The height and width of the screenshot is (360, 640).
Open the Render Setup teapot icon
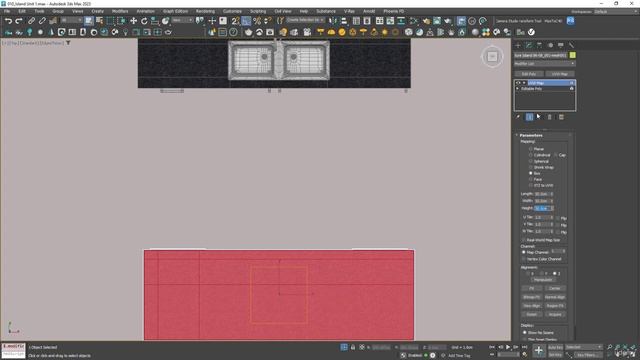426,21
